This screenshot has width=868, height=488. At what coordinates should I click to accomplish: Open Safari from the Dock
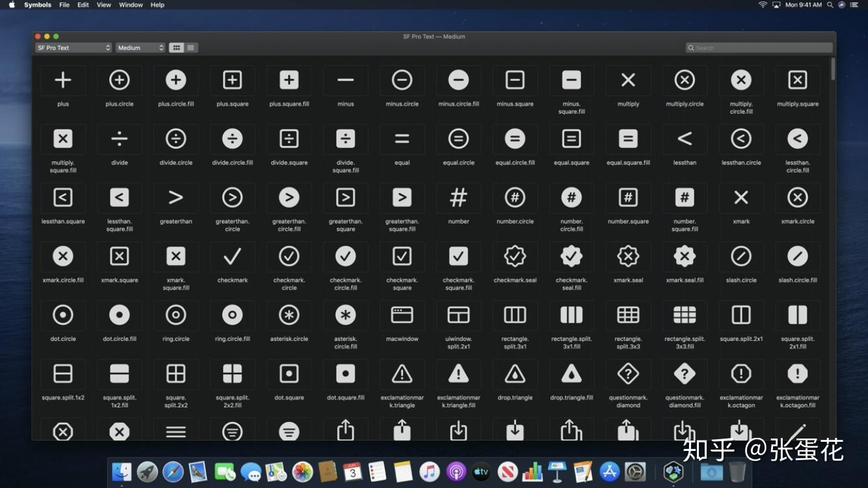[x=173, y=472]
